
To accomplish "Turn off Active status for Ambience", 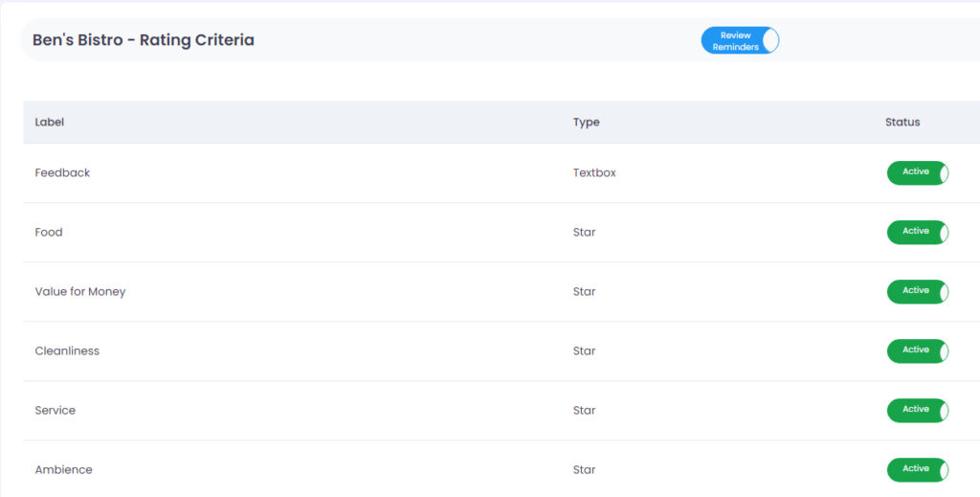I will coord(918,469).
